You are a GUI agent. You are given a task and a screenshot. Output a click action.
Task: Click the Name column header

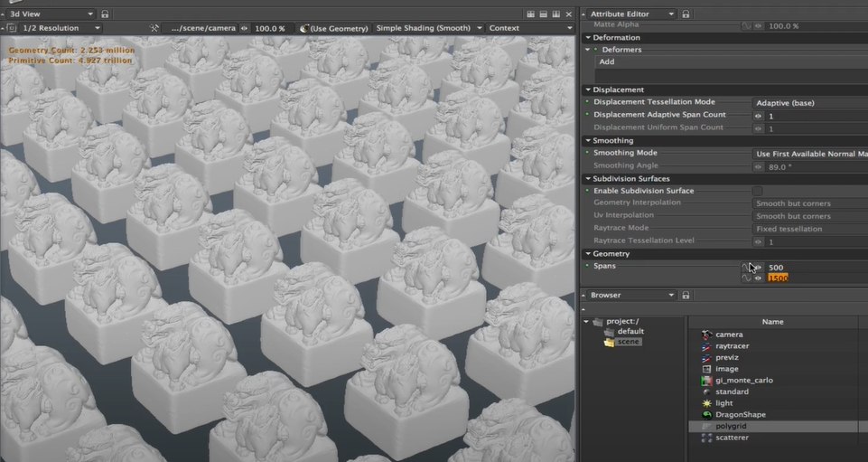click(x=773, y=322)
